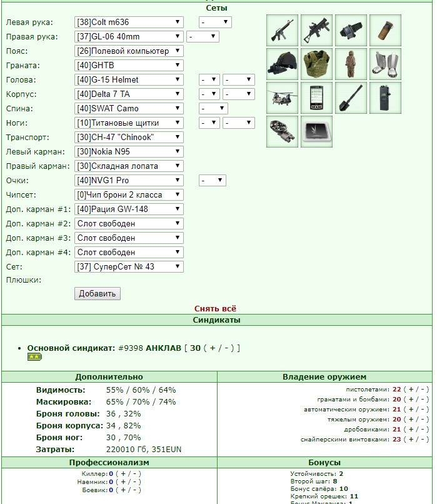Click the Затраты value 220010 Гб, 351EUN
437x504 pixels.
pyautogui.click(x=144, y=450)
